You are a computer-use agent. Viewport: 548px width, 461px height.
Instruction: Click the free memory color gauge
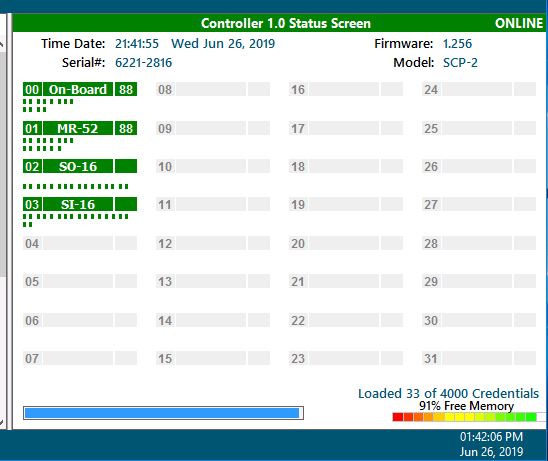(x=469, y=417)
